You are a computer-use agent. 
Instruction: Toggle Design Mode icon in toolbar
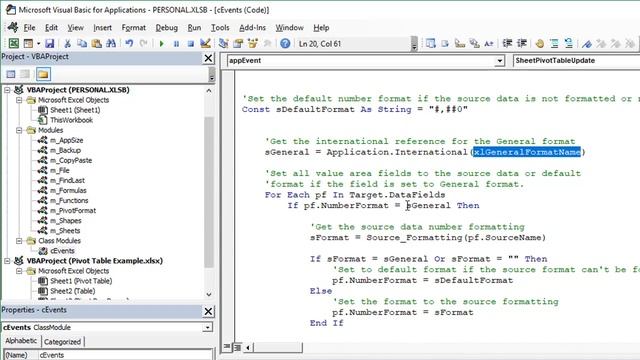coord(205,43)
